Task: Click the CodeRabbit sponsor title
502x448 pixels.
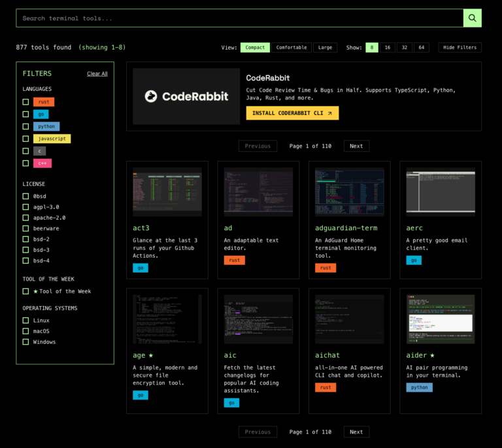Action: (x=267, y=78)
